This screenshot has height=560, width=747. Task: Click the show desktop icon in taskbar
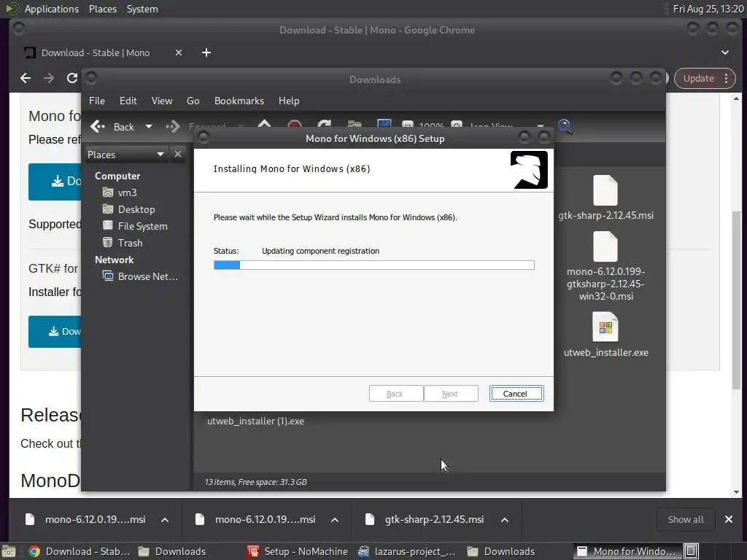(x=9, y=551)
